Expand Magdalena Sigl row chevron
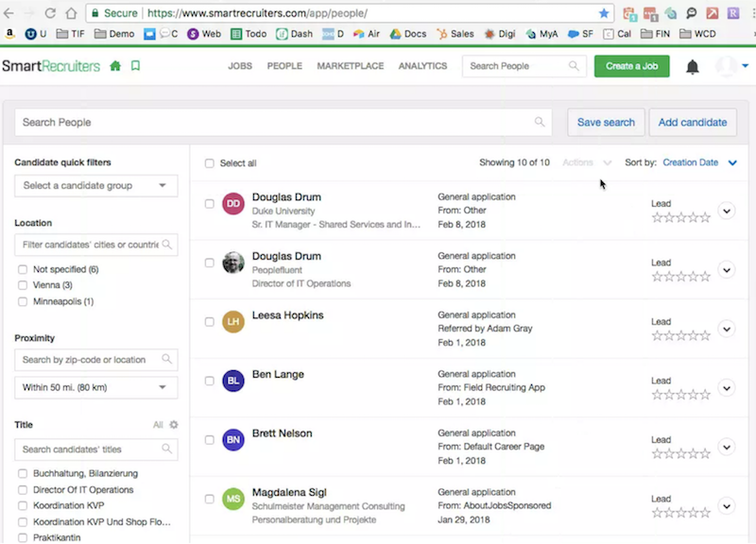756x544 pixels. tap(727, 506)
